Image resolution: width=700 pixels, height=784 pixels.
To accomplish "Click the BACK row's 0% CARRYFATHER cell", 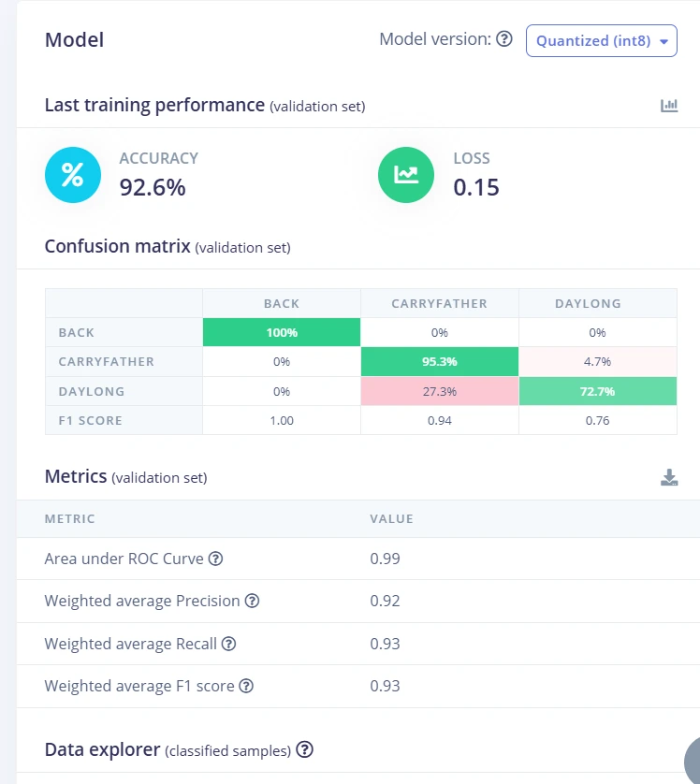I will pos(440,332).
